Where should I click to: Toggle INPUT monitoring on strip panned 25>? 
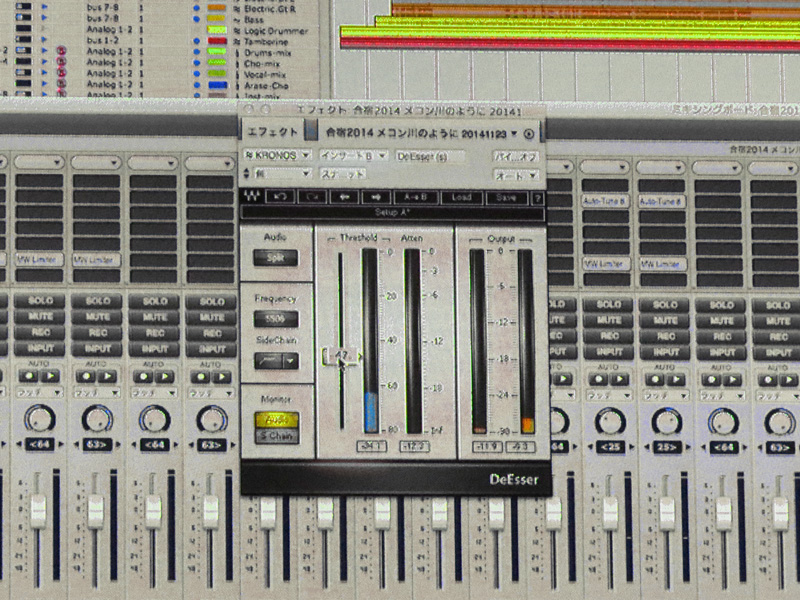tap(665, 353)
